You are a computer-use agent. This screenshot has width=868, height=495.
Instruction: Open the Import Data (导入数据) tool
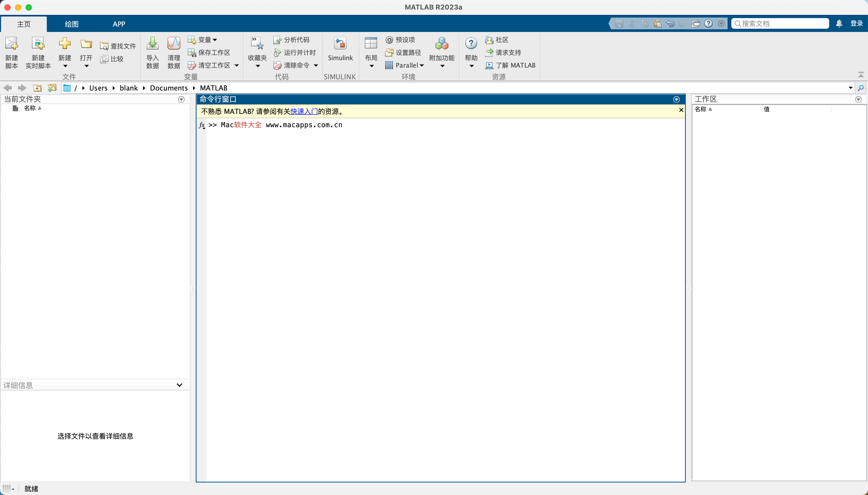click(x=152, y=44)
